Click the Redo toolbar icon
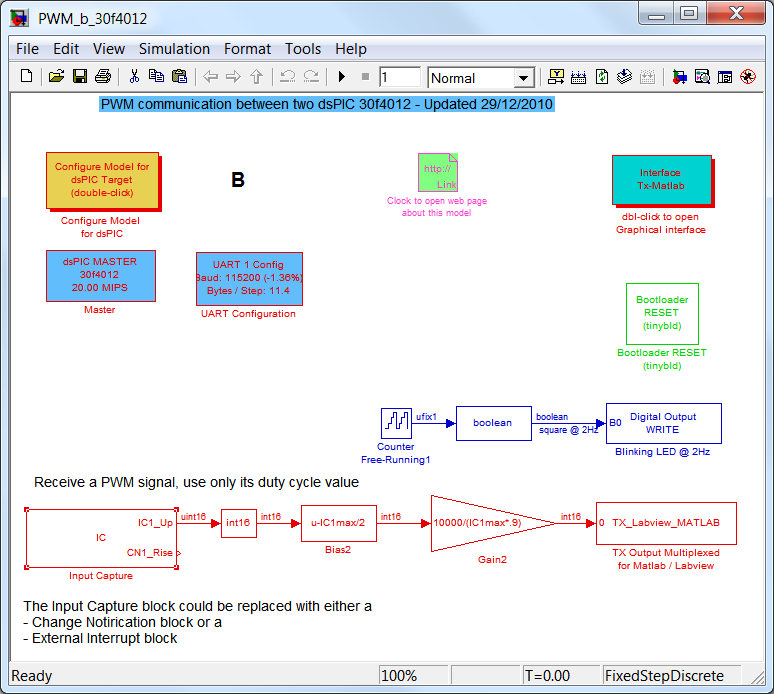The width and height of the screenshot is (774, 694). [x=311, y=77]
